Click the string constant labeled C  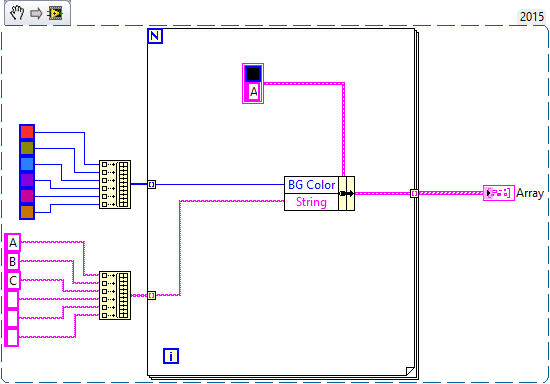[13, 280]
